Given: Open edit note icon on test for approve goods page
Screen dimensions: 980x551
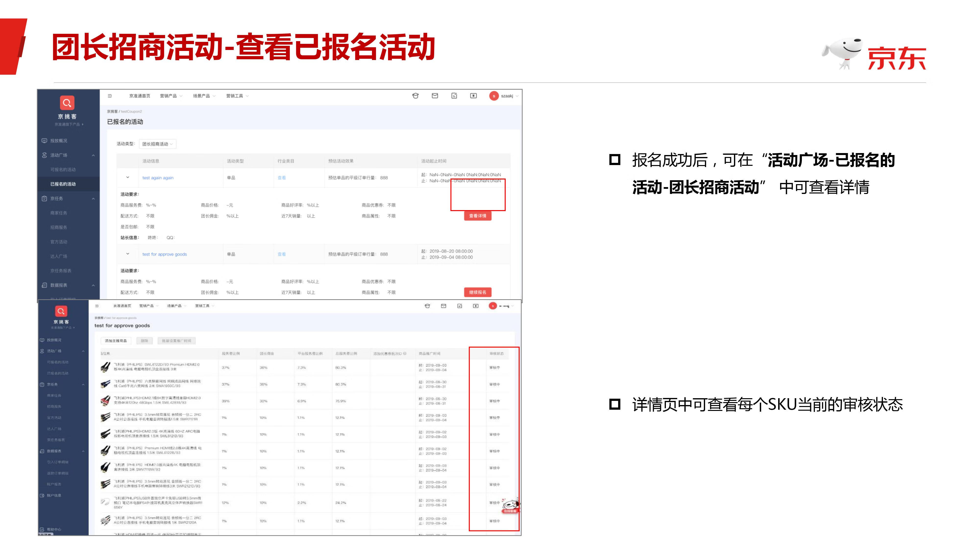Looking at the screenshot, I should coord(460,306).
